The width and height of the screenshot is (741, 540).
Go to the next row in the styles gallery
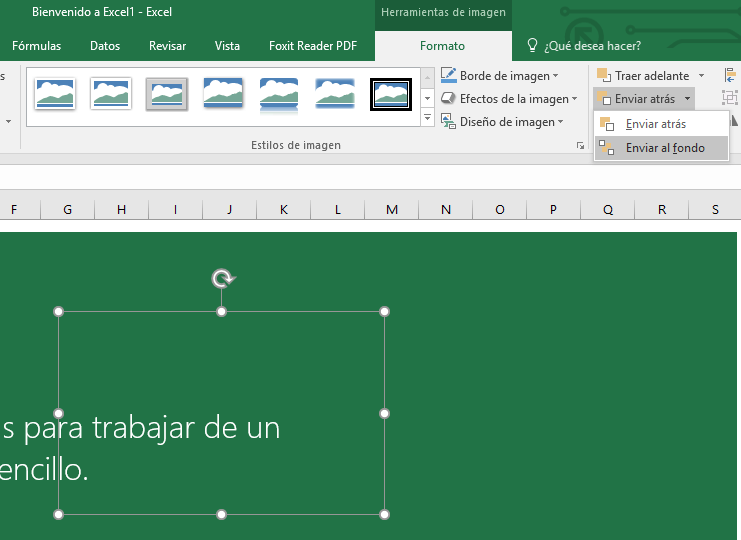tap(427, 98)
